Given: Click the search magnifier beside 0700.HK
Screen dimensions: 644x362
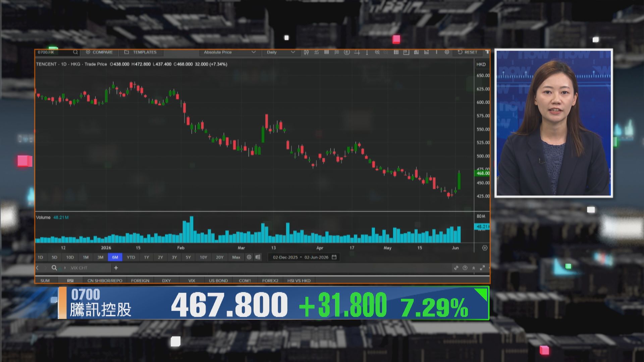Looking at the screenshot, I should (75, 52).
